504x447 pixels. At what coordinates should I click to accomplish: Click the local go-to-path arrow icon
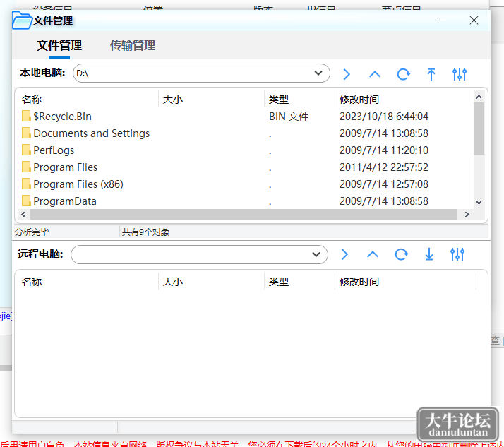[347, 74]
